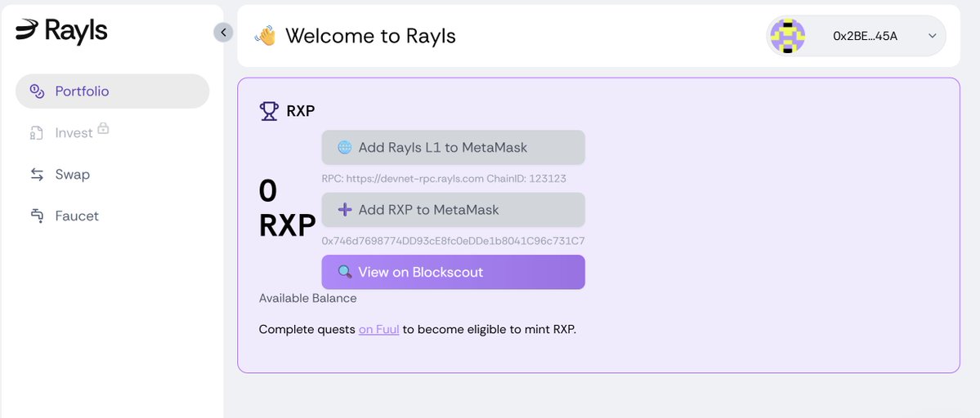Open the Faucet page
The height and width of the screenshot is (418, 980).
[77, 216]
